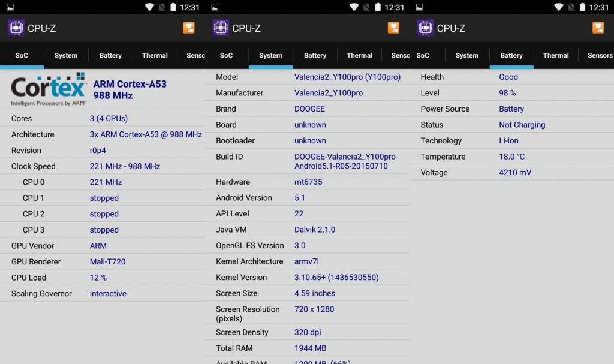614x364 pixels.
Task: Tap the orange trophy icon in left screen
Action: (x=189, y=28)
